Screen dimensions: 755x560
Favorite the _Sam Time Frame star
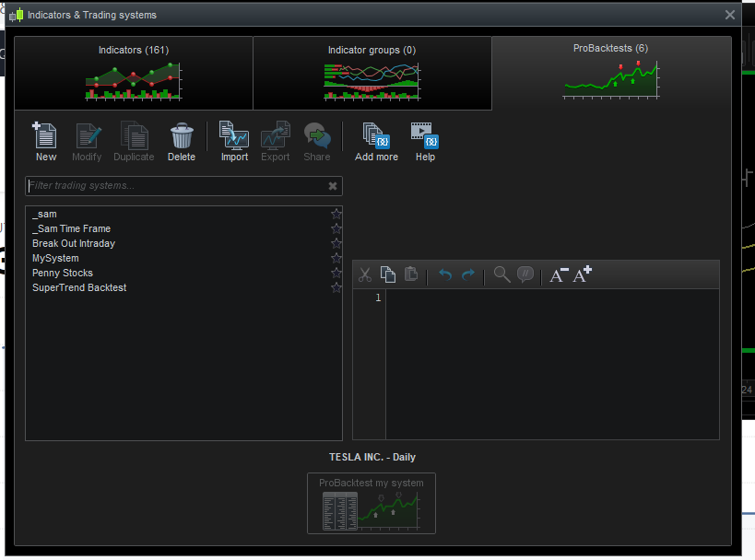tap(336, 228)
